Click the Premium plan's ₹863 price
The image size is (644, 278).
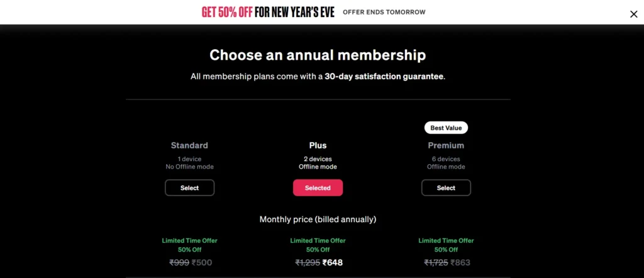click(459, 263)
